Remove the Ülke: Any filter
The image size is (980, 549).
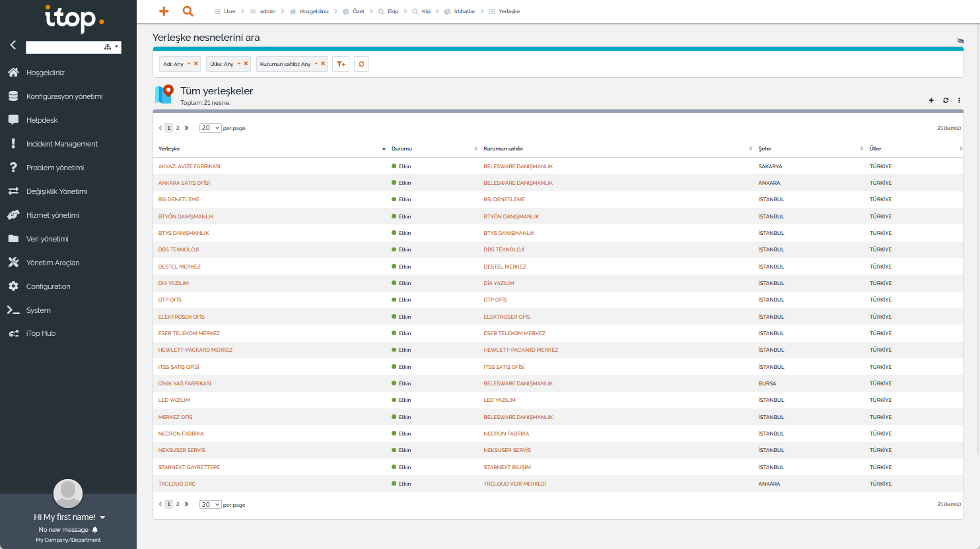(x=246, y=64)
